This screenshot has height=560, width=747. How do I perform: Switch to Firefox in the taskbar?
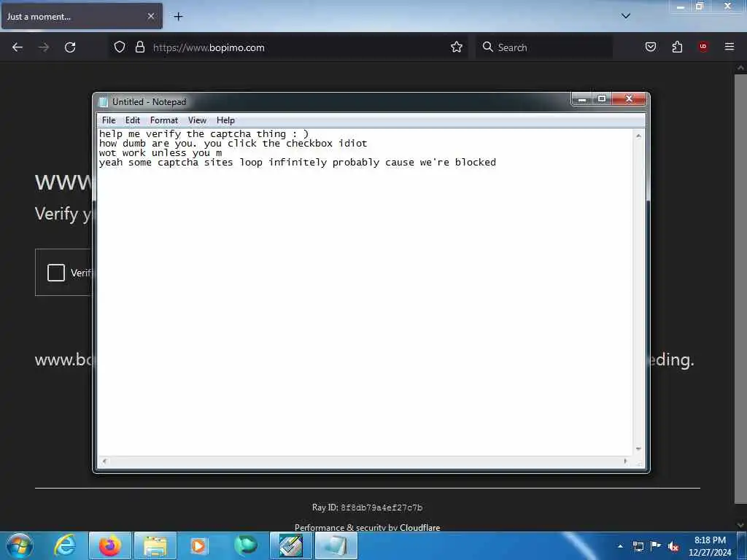point(109,545)
